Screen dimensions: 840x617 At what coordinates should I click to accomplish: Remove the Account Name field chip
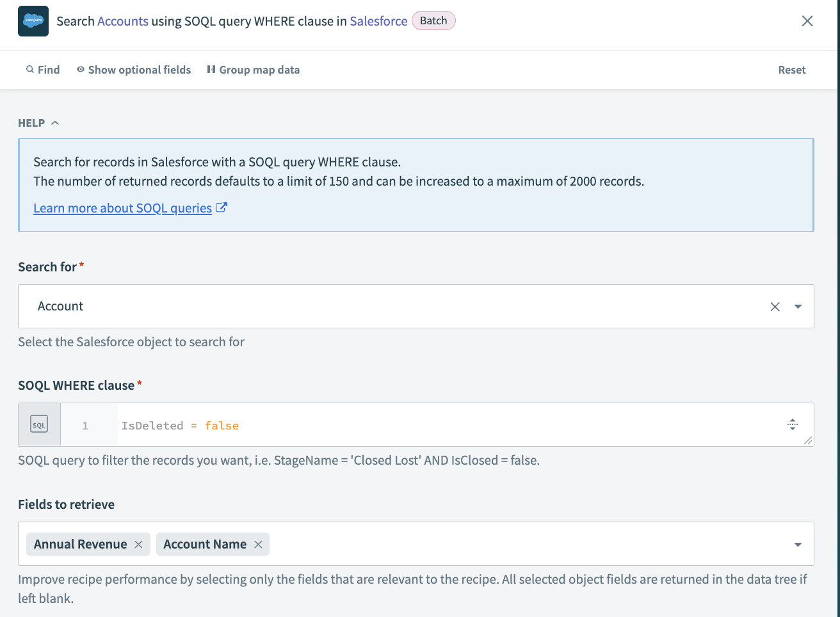(258, 543)
